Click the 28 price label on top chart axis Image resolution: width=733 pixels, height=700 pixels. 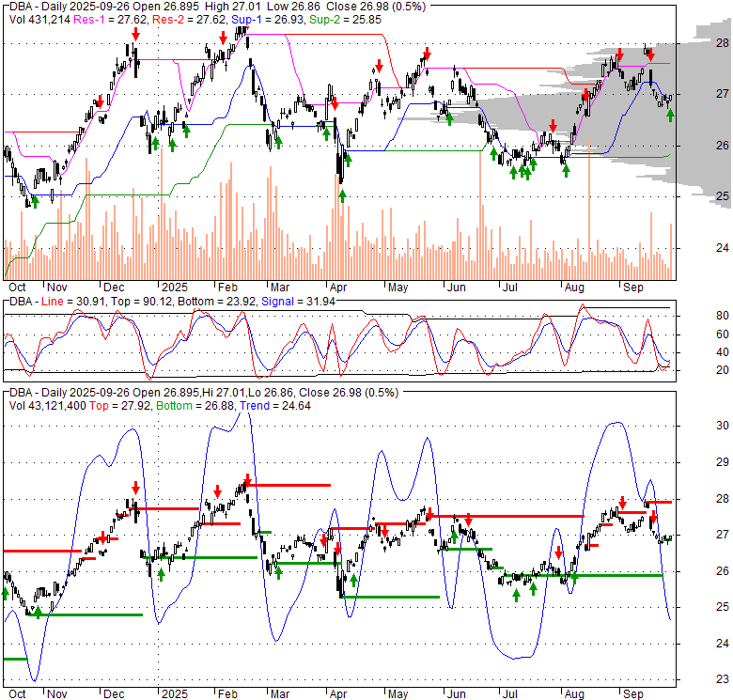[x=723, y=43]
